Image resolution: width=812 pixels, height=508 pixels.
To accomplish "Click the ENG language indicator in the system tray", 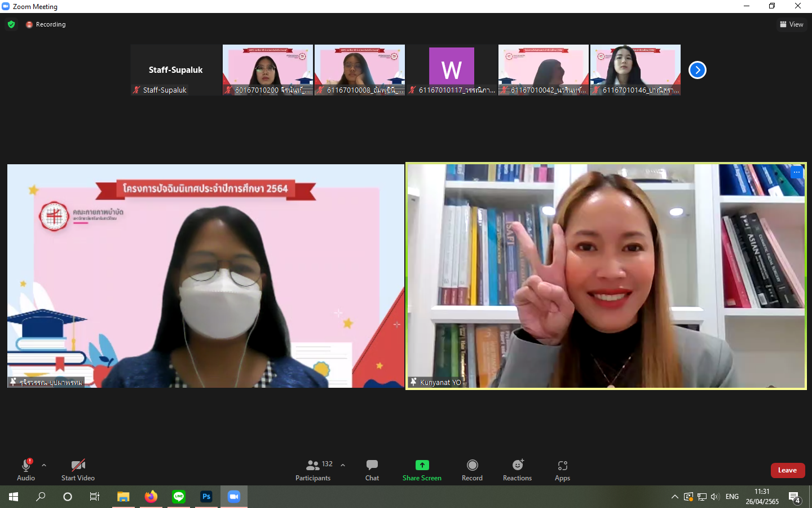I will [732, 497].
